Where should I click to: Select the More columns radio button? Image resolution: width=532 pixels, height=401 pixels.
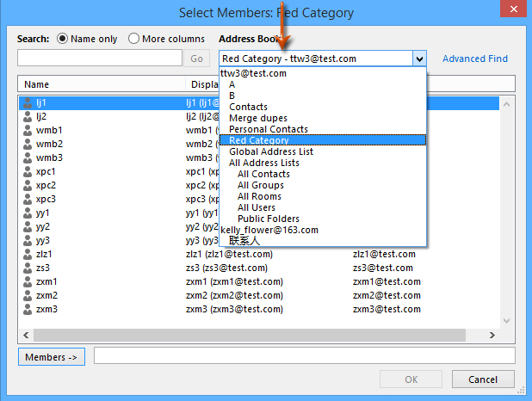133,39
